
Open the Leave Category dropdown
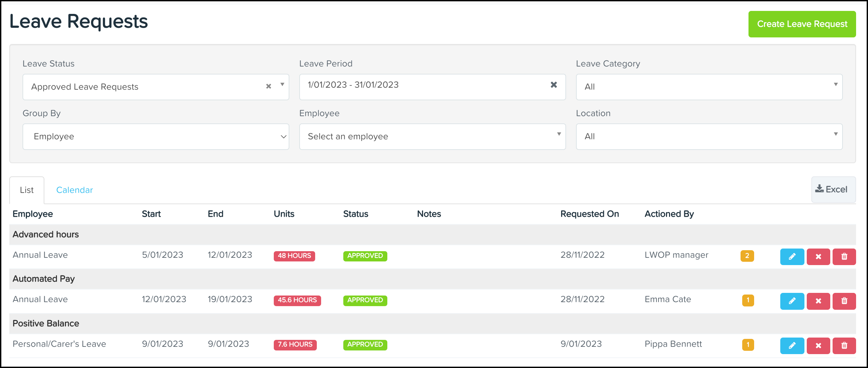pos(709,87)
